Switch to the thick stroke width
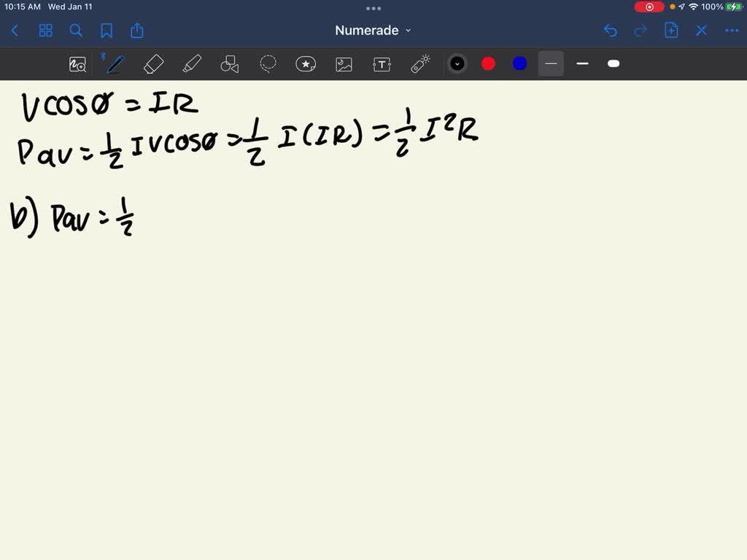This screenshot has width=747, height=560. [614, 63]
